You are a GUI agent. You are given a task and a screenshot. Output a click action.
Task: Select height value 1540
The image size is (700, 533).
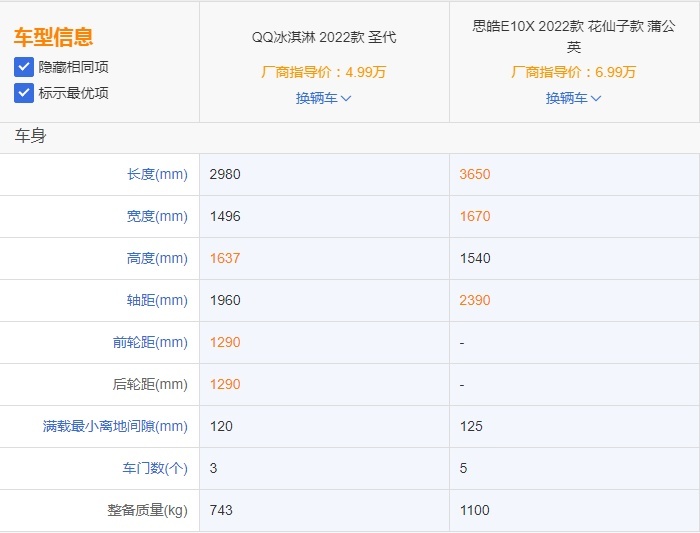[475, 258]
